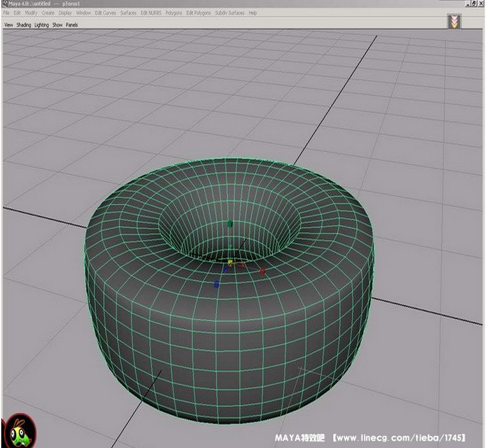Open the Edit Polygons menu

coord(198,13)
